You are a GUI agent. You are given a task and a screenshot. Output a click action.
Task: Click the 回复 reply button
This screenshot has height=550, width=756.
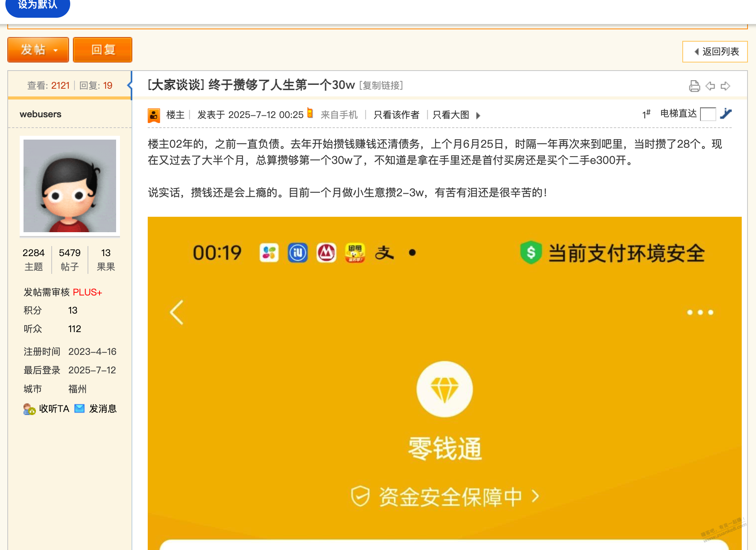103,50
